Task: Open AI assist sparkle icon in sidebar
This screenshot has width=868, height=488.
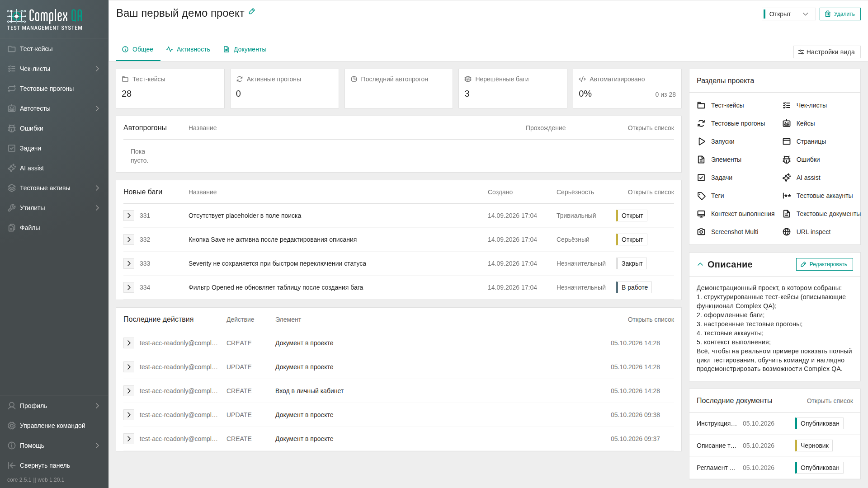Action: click(x=12, y=168)
